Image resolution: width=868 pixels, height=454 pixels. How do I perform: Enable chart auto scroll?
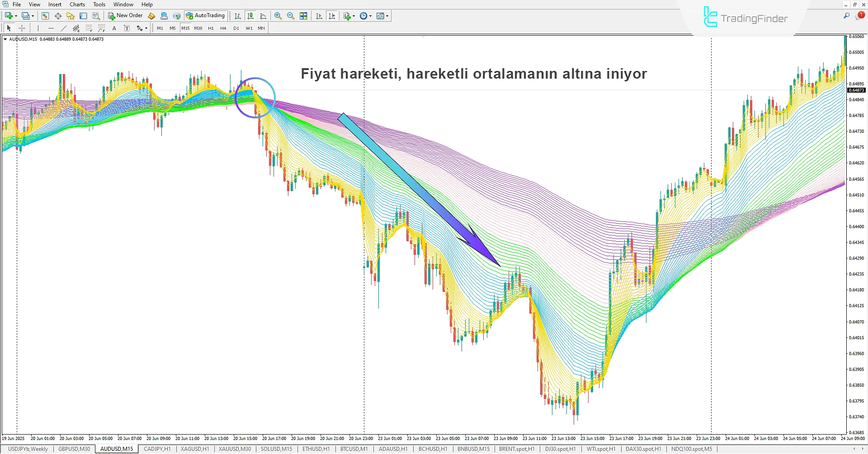point(319,16)
